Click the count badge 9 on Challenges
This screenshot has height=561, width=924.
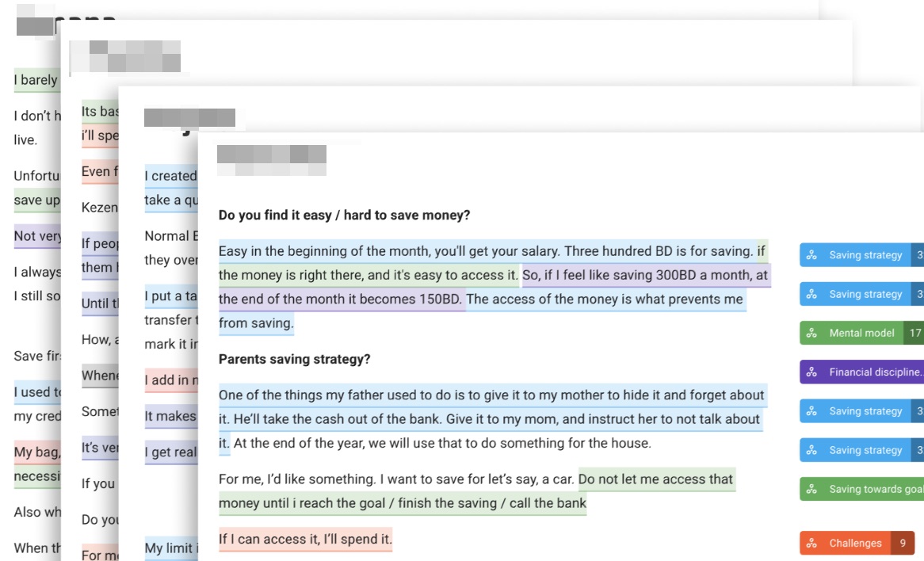[903, 544]
